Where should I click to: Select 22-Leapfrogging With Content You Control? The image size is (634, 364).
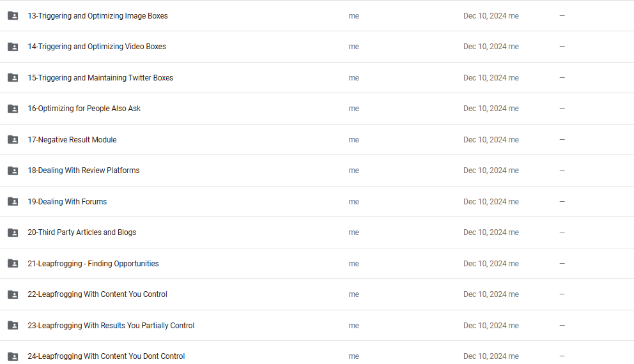click(97, 294)
